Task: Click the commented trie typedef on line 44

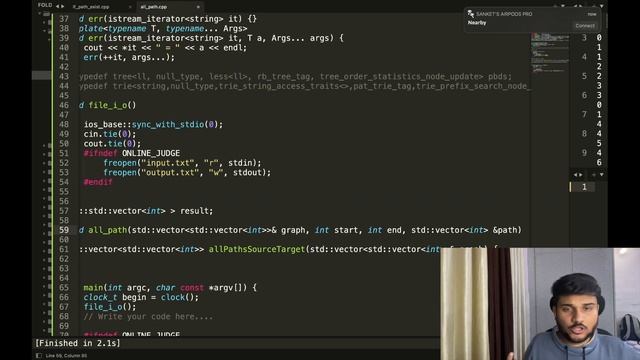Action: click(305, 86)
